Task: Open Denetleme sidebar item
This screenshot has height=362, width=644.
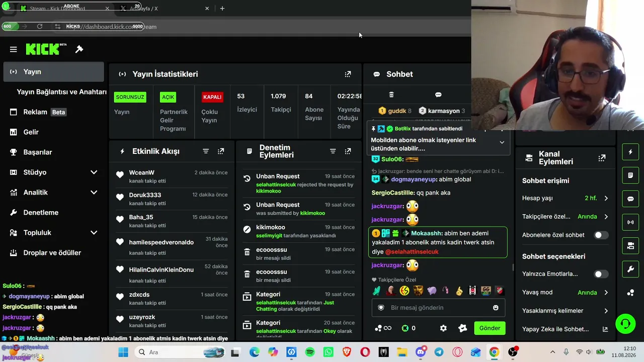Action: 53,213
